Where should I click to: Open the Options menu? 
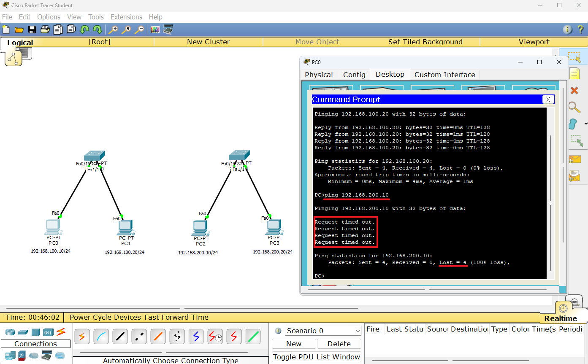tap(49, 17)
